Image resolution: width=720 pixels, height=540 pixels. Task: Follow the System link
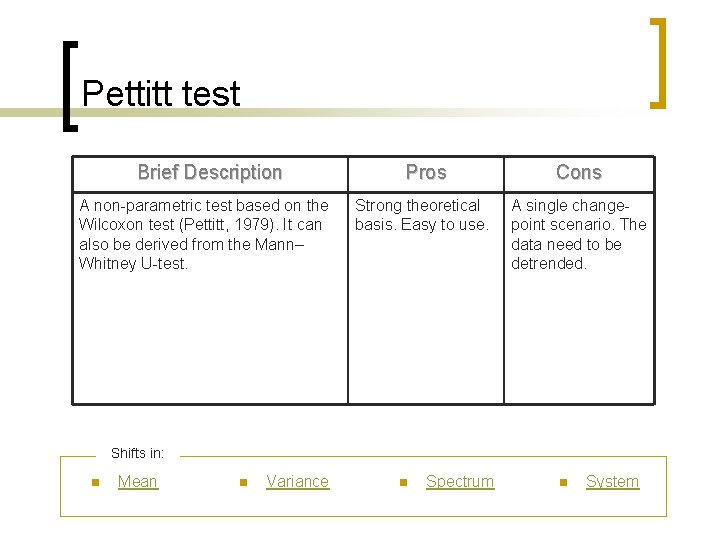612,481
